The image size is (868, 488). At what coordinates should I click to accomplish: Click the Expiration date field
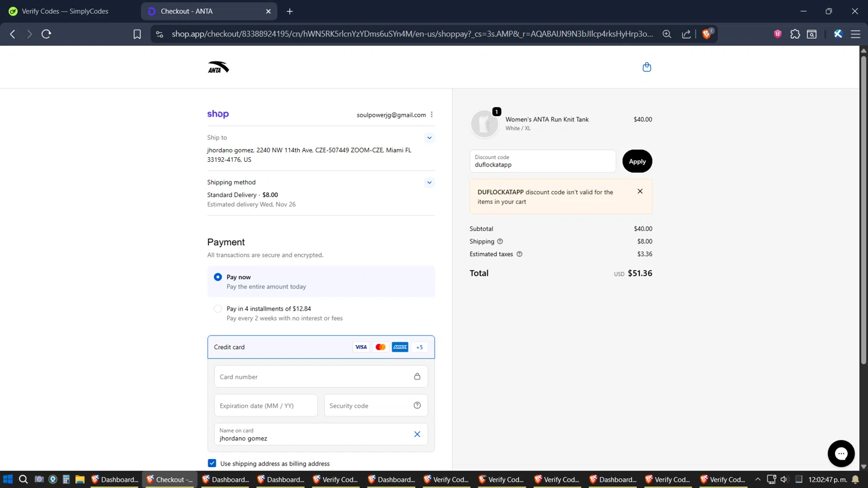[266, 405]
